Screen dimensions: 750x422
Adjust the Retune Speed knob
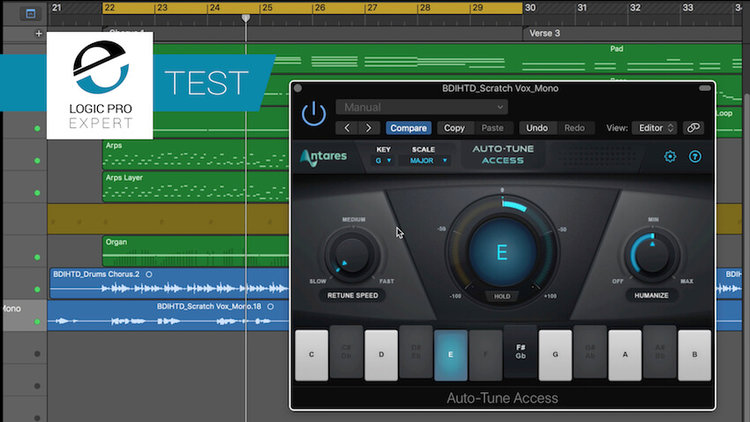[x=352, y=254]
